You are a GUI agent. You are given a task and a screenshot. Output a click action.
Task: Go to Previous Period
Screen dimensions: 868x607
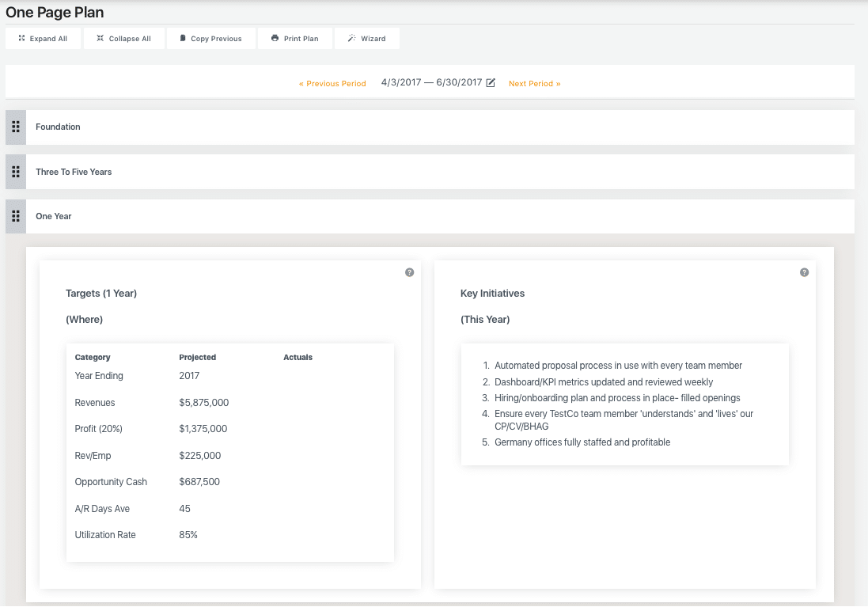point(332,84)
